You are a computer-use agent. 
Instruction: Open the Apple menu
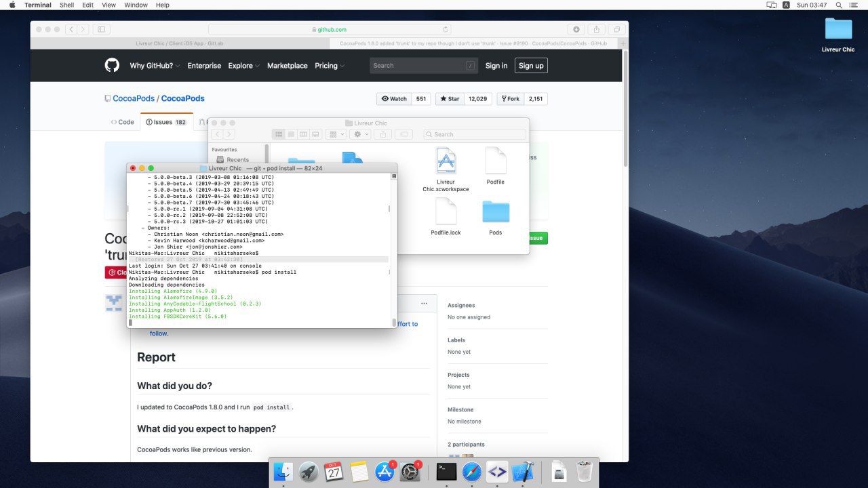click(x=12, y=5)
